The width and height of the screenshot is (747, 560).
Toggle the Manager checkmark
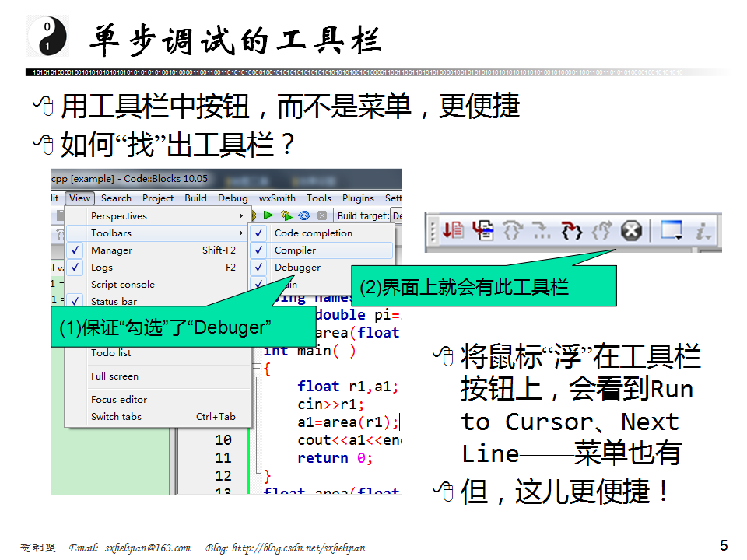click(75, 250)
